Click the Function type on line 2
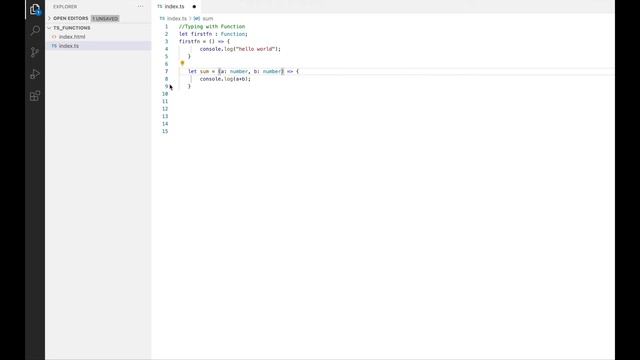This screenshot has width=640, height=360. coord(233,34)
